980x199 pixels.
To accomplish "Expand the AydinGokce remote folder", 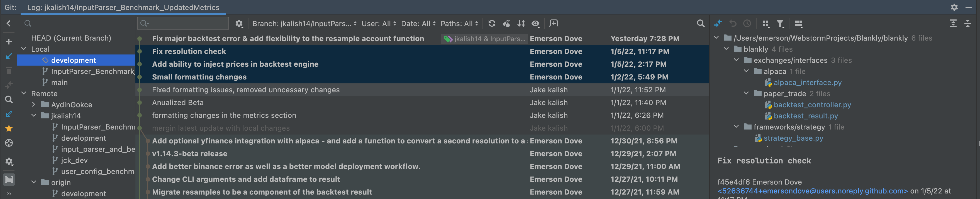I will (x=34, y=104).
